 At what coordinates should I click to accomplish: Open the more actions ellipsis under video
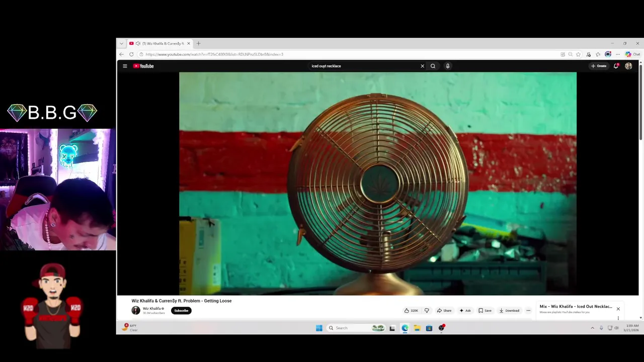coord(528,310)
